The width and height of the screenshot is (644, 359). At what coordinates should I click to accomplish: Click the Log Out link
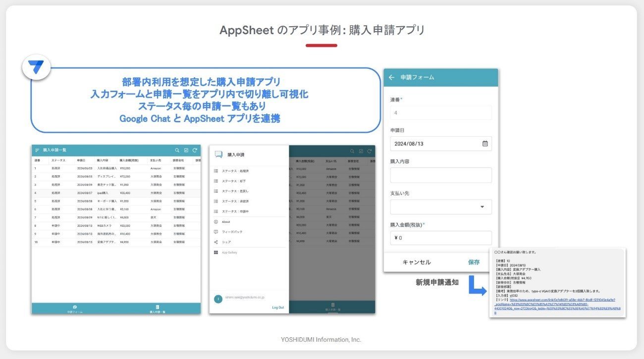pyautogui.click(x=278, y=308)
